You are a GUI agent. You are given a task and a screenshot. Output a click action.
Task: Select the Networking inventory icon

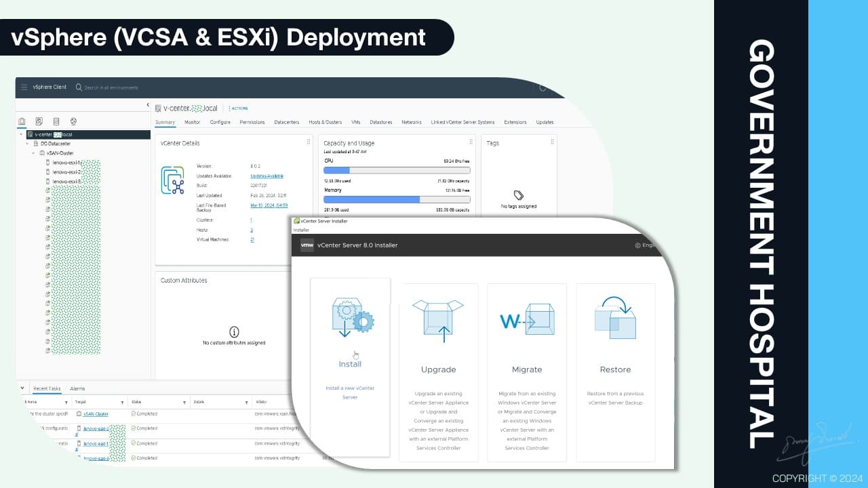[73, 122]
